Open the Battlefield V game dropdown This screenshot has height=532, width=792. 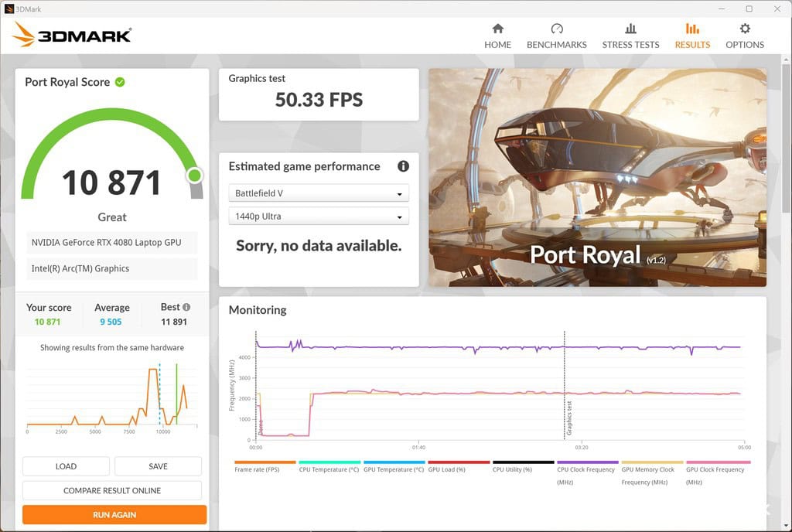pyautogui.click(x=319, y=193)
